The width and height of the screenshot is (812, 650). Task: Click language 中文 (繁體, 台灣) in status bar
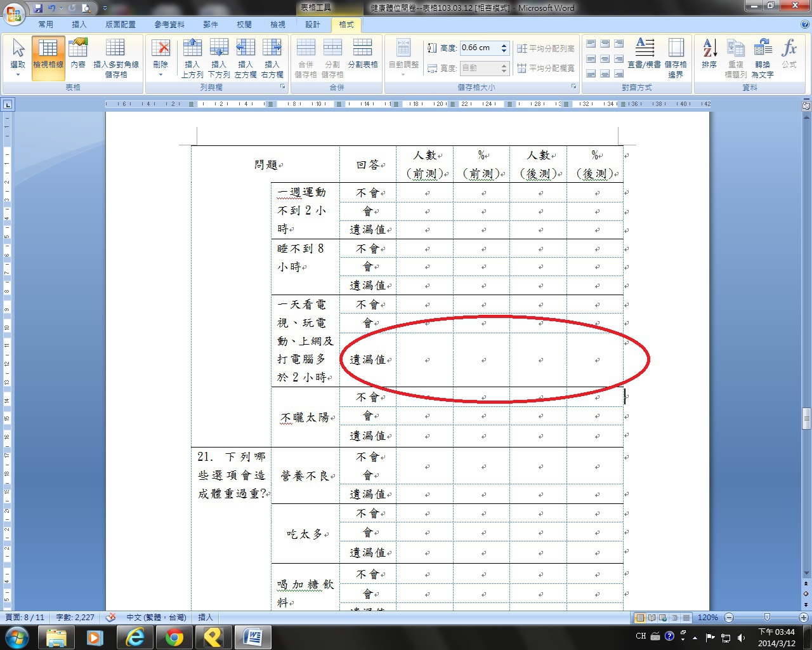tap(157, 618)
